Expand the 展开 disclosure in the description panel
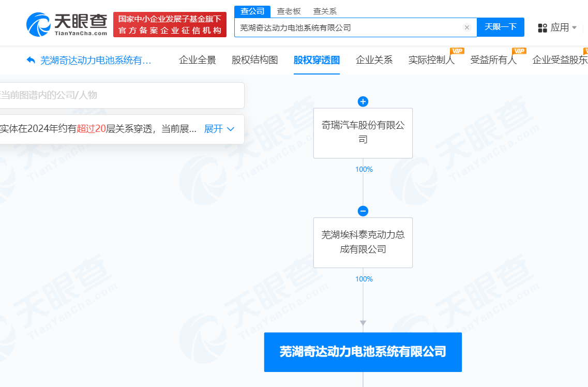This screenshot has width=588, height=387. 214,129
